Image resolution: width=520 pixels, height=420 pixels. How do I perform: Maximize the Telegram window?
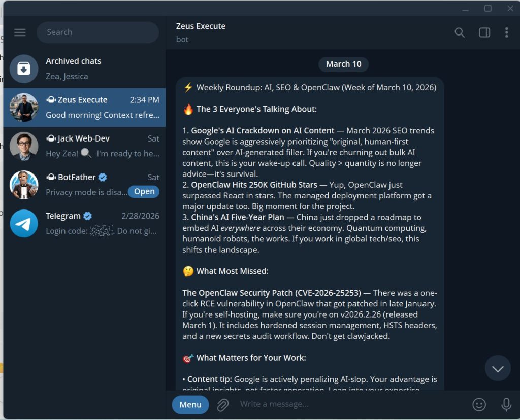coord(487,8)
